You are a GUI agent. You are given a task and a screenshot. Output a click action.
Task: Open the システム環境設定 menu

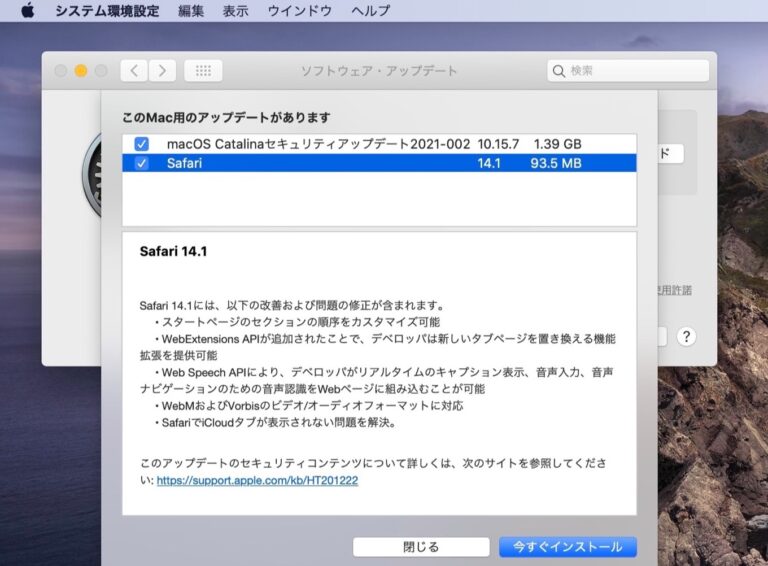click(x=108, y=11)
